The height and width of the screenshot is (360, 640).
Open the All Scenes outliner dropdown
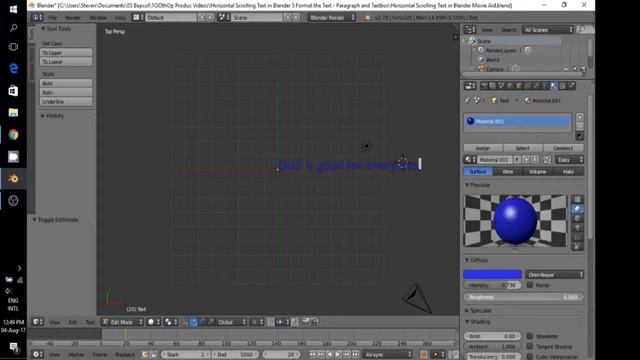click(x=548, y=30)
